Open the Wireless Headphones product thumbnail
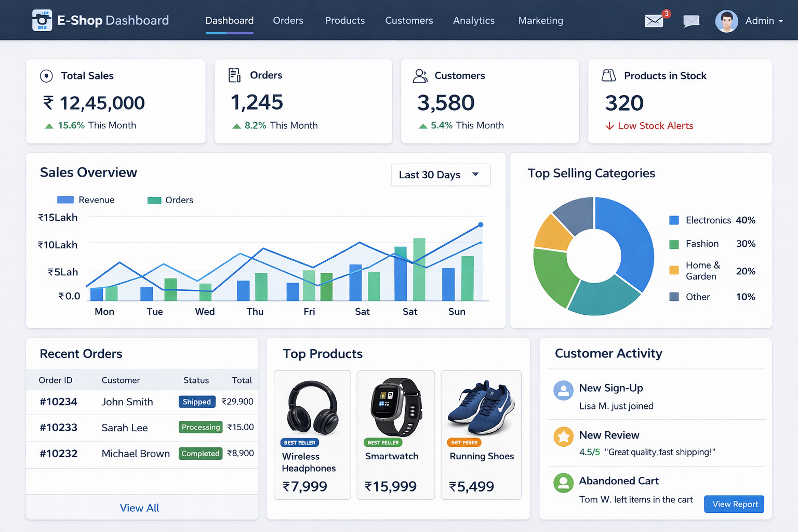 tap(312, 408)
